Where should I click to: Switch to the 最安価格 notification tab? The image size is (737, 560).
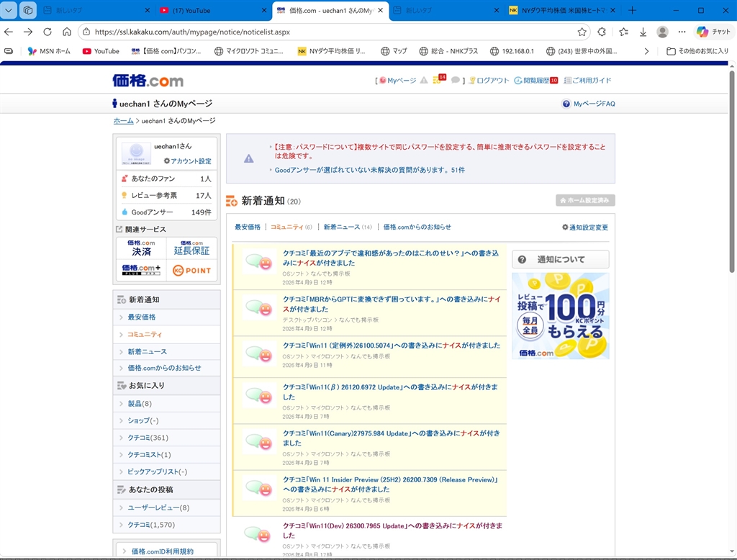[248, 227]
